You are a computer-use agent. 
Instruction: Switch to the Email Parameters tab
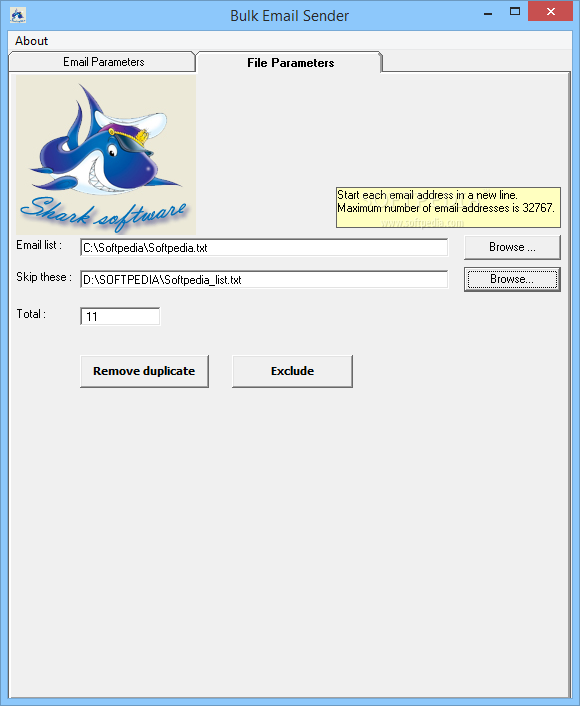103,62
